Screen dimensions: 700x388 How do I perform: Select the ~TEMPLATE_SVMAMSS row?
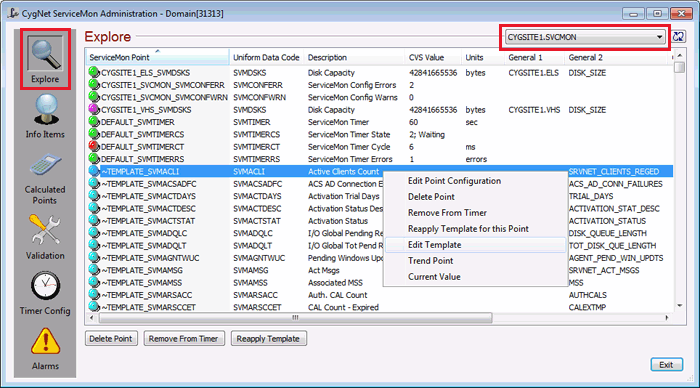click(379, 283)
